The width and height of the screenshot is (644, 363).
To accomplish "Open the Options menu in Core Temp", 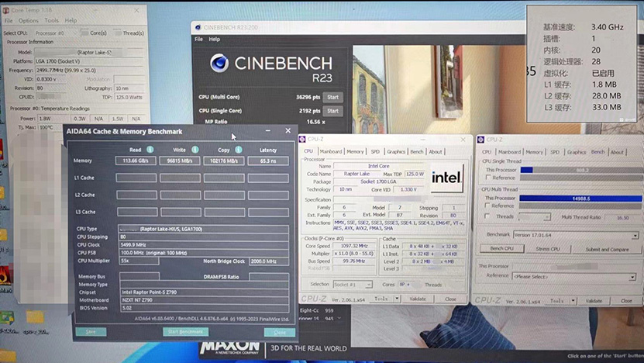I will [29, 21].
